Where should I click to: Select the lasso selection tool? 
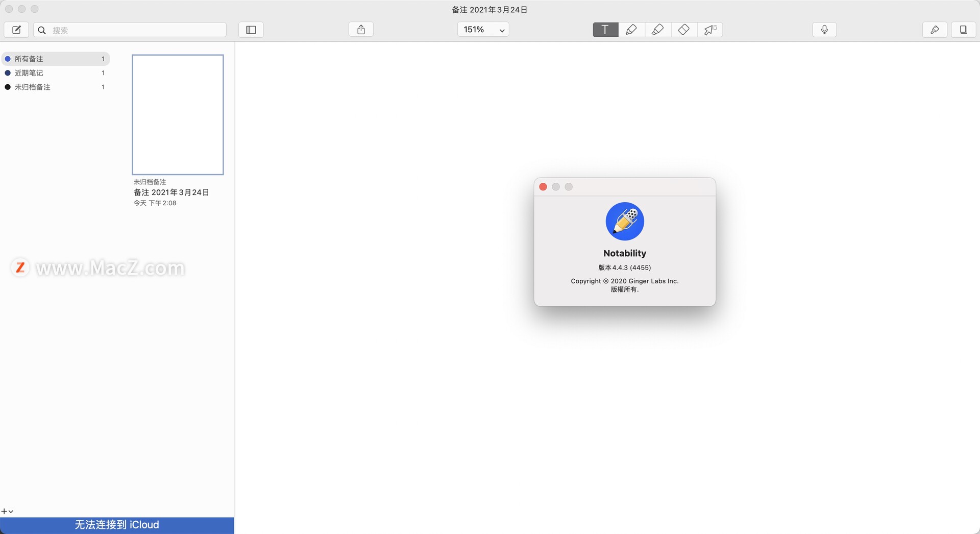coord(710,30)
